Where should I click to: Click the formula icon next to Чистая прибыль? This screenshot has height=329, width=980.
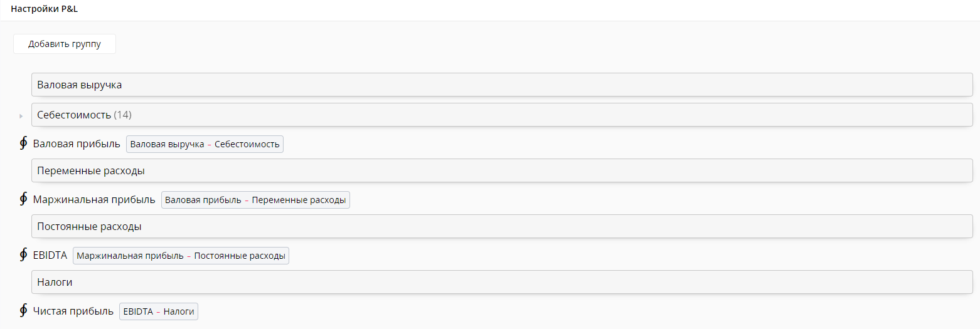tap(23, 311)
